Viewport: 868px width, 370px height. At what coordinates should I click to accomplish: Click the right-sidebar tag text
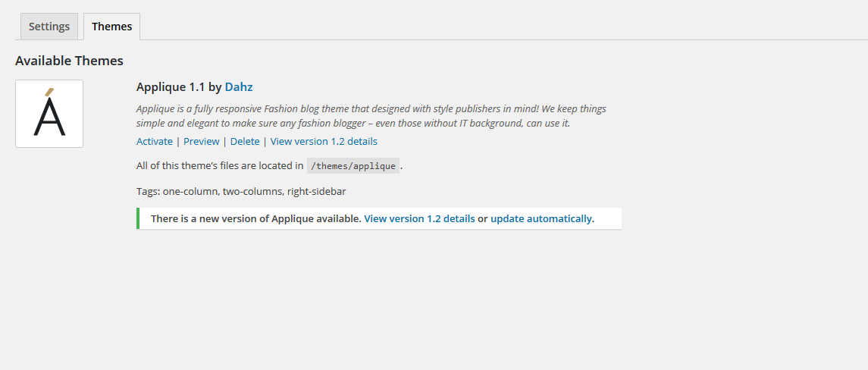[x=316, y=191]
